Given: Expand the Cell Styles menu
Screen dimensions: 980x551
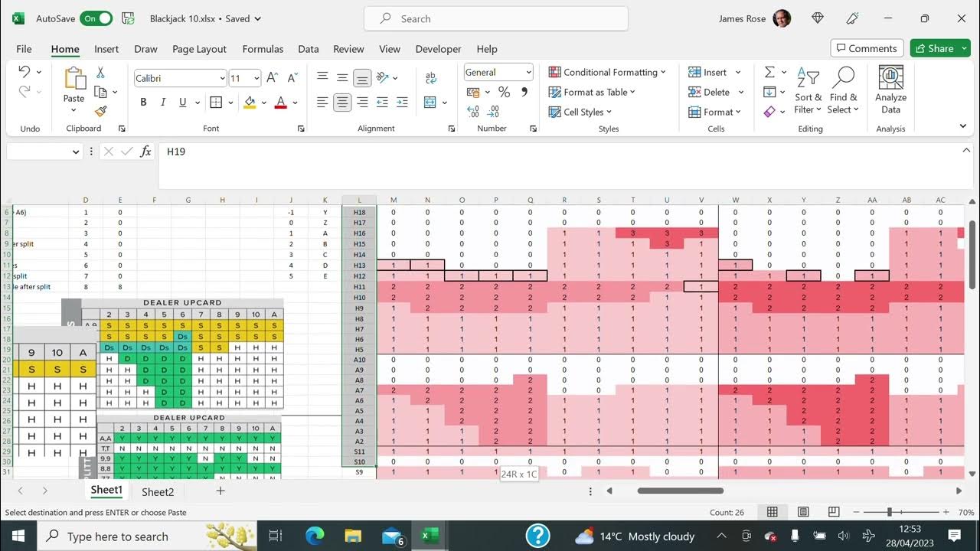Looking at the screenshot, I should pyautogui.click(x=580, y=112).
